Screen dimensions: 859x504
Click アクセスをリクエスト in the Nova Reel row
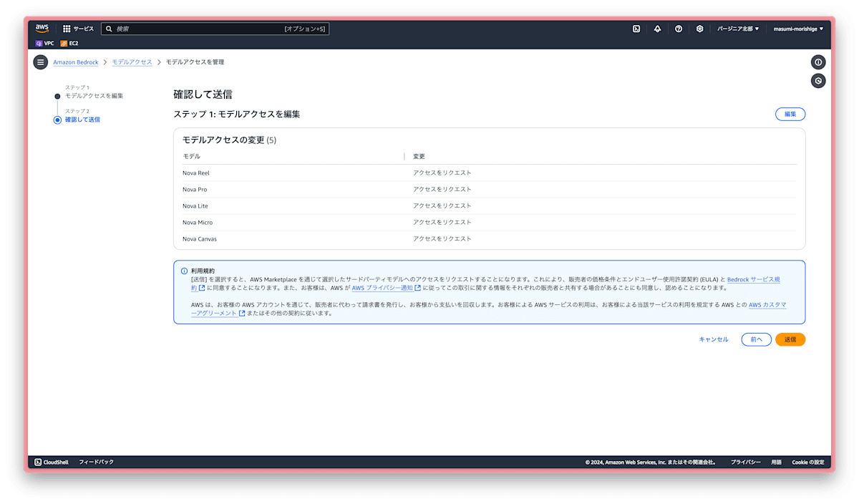coord(442,173)
